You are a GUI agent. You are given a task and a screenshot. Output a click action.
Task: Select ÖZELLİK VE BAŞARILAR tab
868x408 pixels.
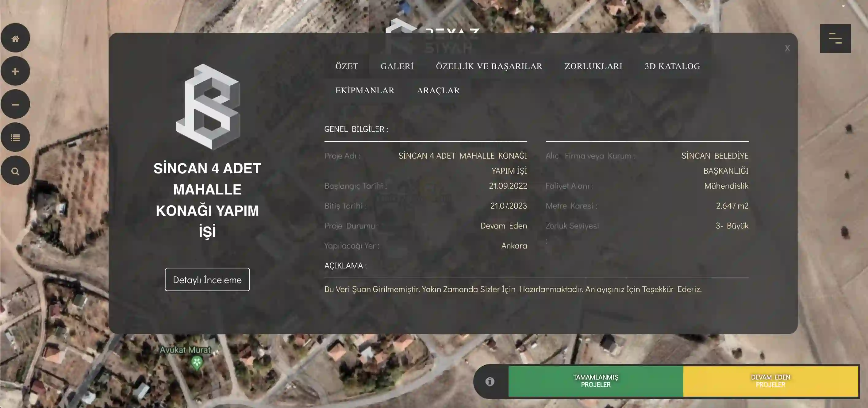point(489,66)
